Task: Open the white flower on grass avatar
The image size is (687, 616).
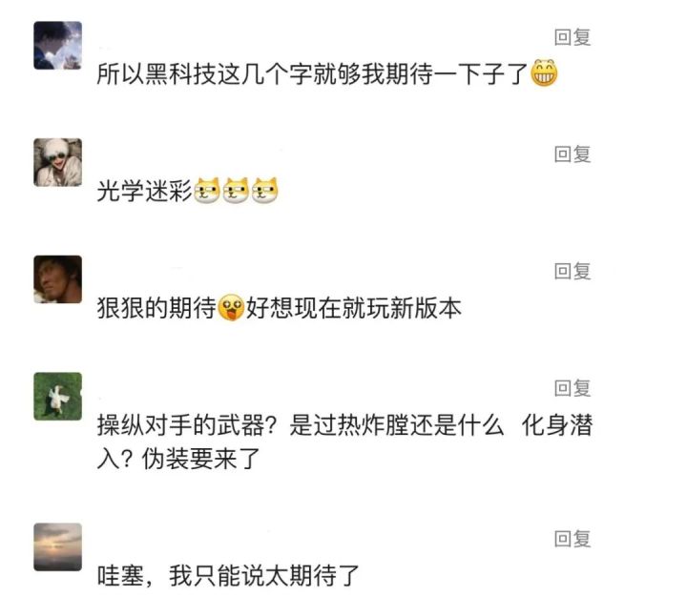Action: [57, 396]
